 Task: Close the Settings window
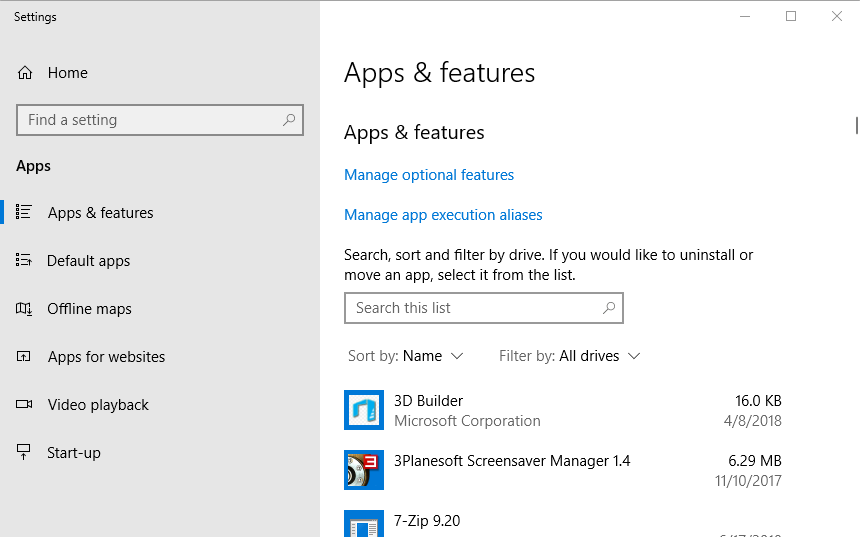(837, 16)
